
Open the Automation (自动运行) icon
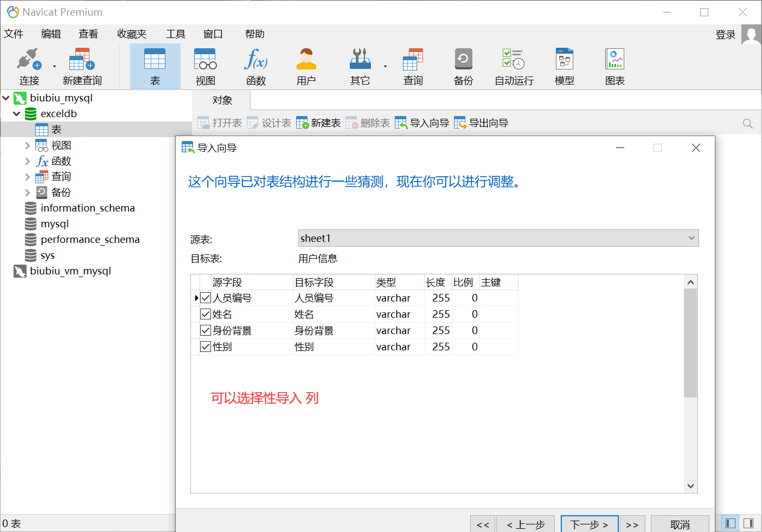click(x=514, y=66)
